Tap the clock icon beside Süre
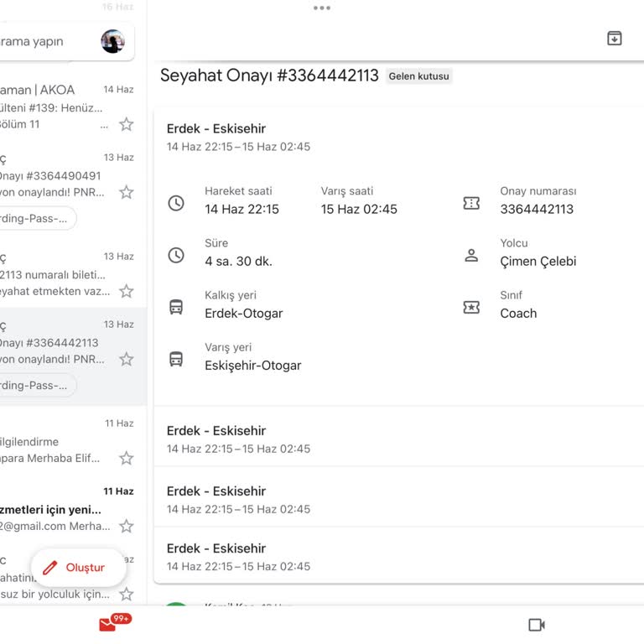Viewport: 644px width, 644px height. [x=176, y=255]
